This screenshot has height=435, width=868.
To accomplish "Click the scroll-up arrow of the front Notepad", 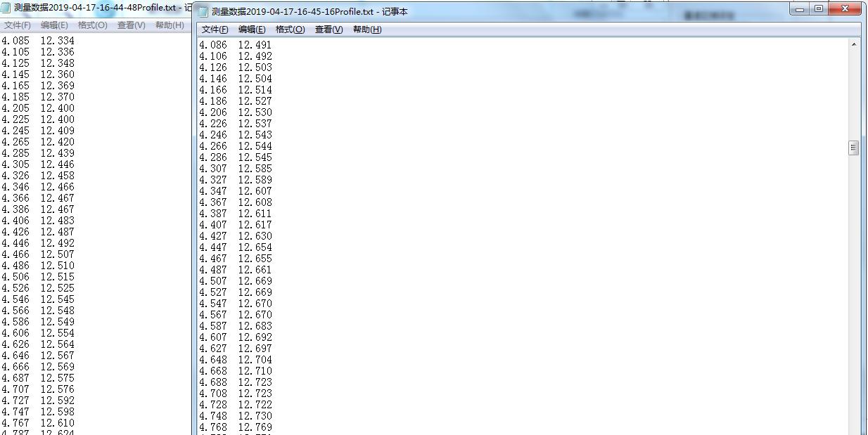I will click(x=854, y=44).
